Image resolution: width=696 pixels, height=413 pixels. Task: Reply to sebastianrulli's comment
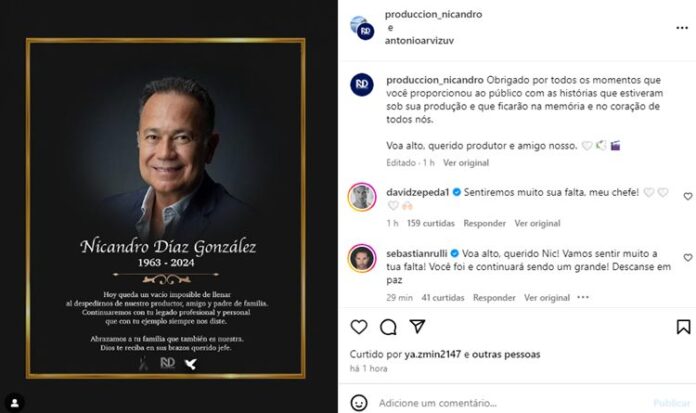point(494,298)
